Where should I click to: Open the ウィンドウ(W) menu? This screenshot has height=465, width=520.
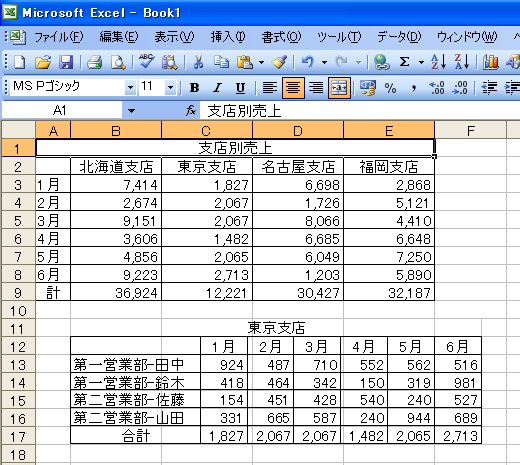(x=467, y=36)
